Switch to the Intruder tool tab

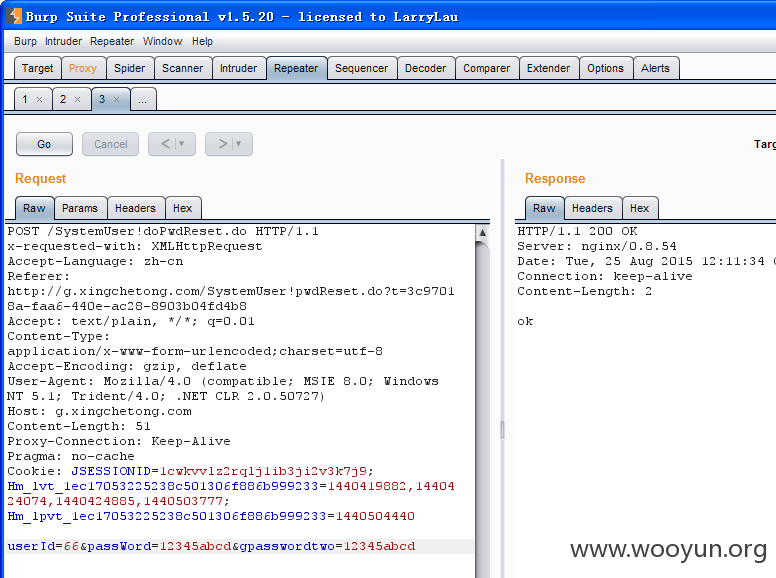239,68
